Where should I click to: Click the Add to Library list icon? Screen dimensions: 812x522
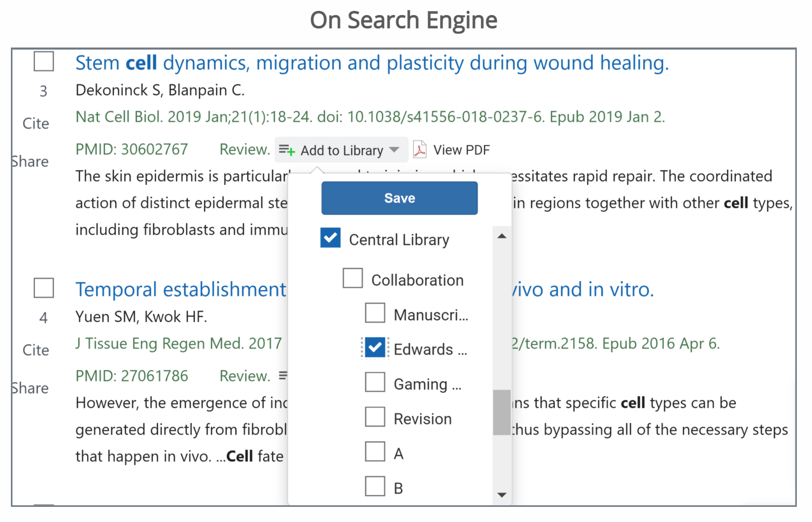click(286, 150)
